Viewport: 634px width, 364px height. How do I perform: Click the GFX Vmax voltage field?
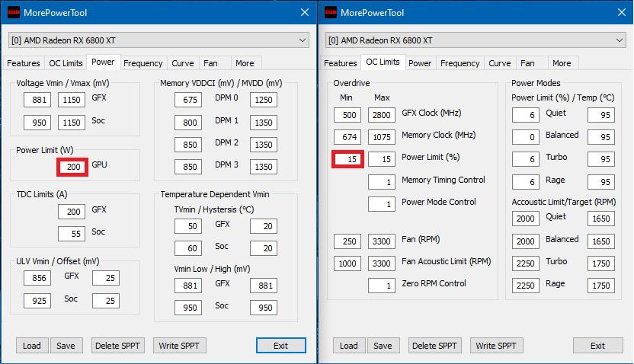point(72,100)
